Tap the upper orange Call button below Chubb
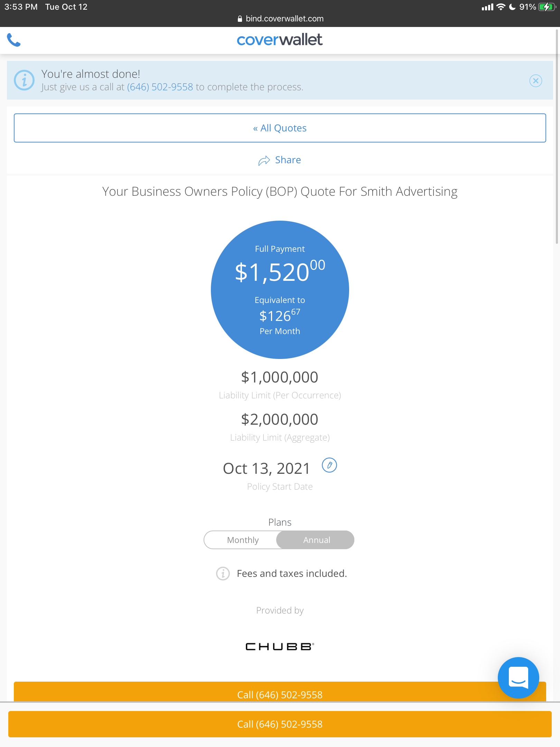Viewport: 560px width, 747px height. click(280, 692)
